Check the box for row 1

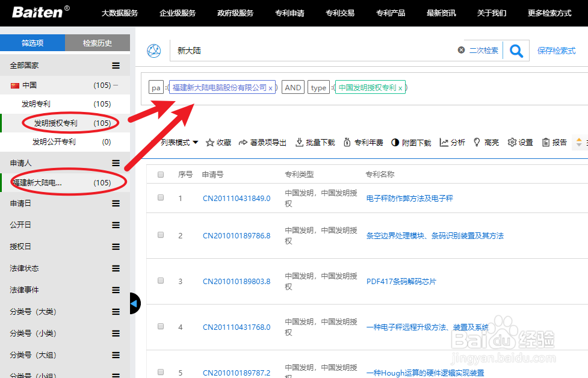(161, 197)
